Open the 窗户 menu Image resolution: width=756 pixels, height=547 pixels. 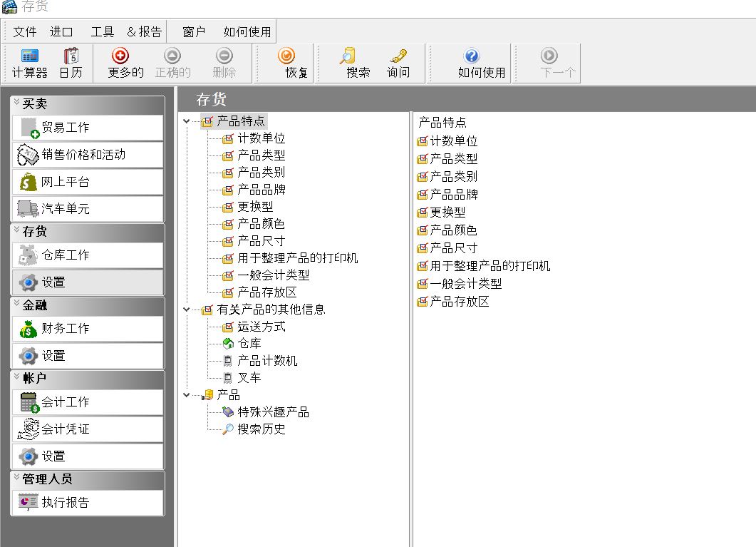click(194, 31)
